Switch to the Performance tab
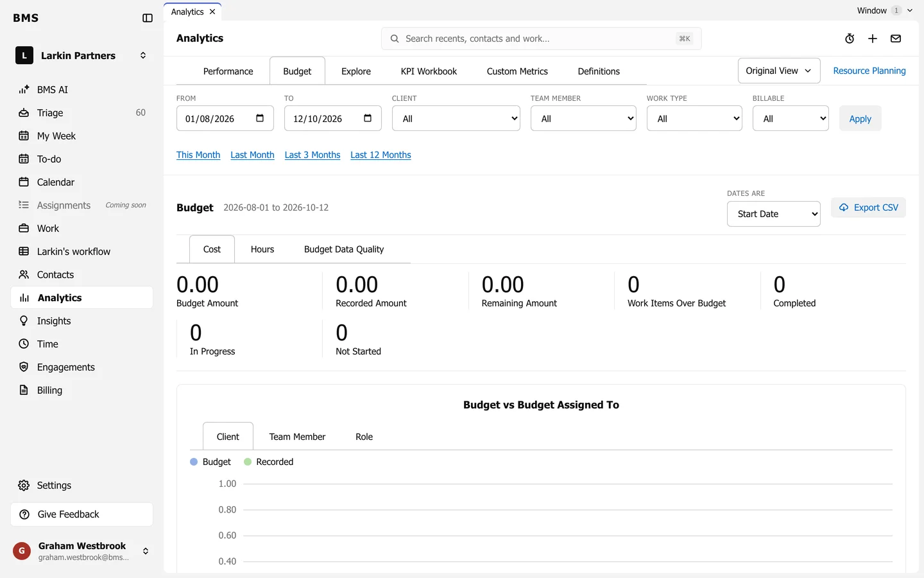Image resolution: width=924 pixels, height=578 pixels. (228, 71)
